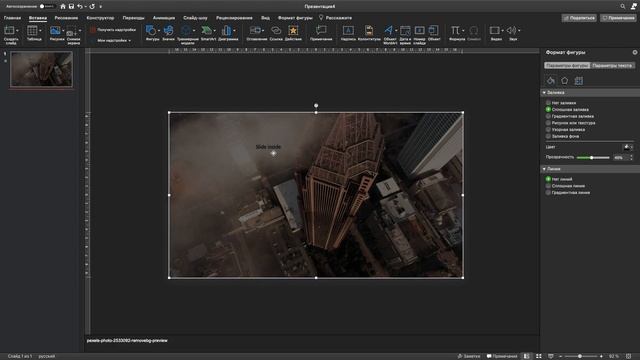Open Effects pentagon icon in format pane
This screenshot has width=640, height=360.
coord(564,80)
